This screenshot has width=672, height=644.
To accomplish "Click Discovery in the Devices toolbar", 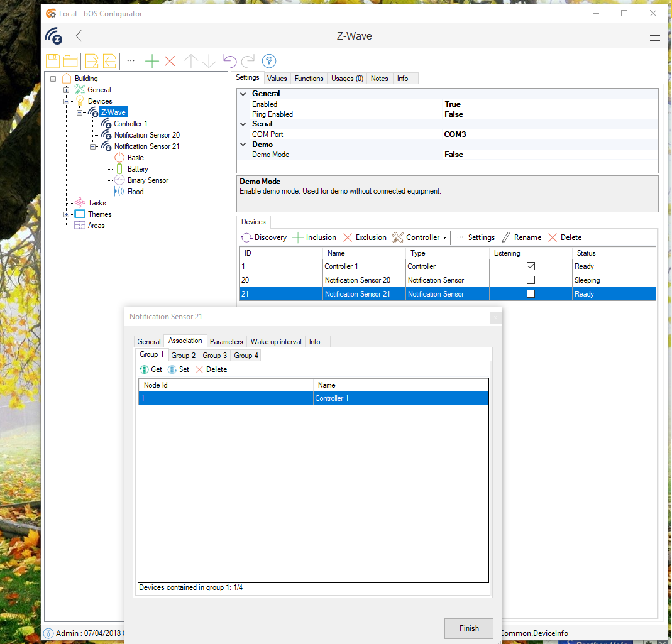I will point(264,237).
